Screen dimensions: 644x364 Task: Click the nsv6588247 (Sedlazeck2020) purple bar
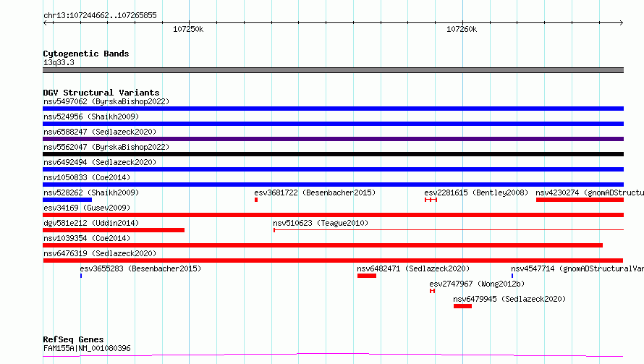[x=333, y=139]
